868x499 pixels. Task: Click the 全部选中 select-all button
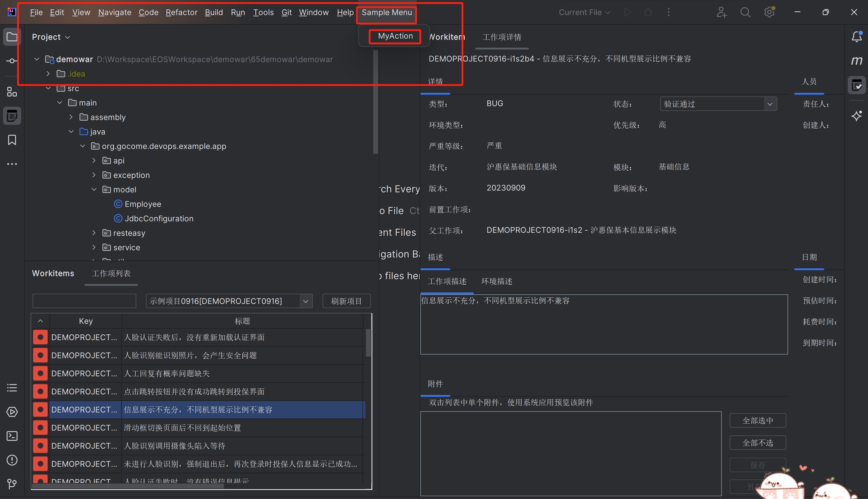[758, 420]
